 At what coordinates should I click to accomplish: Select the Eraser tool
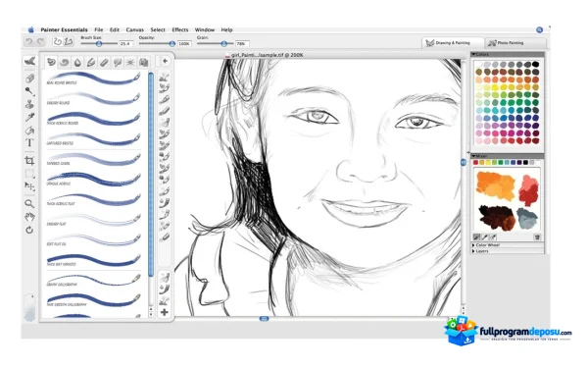coord(30,79)
